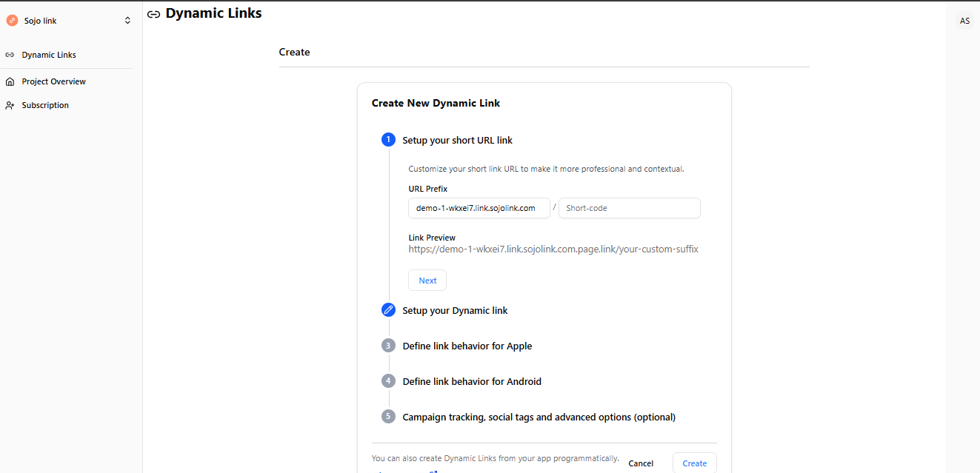Image resolution: width=980 pixels, height=473 pixels.
Task: Expand step 3, Define link behavior for Apple
Action: coord(467,346)
